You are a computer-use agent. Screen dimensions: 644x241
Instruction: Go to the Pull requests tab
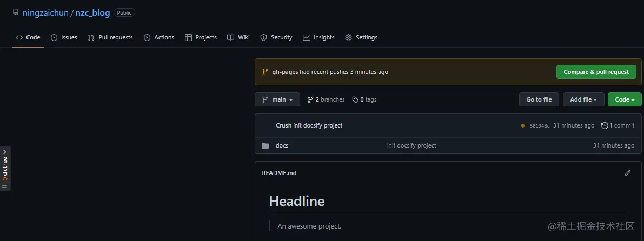click(110, 37)
